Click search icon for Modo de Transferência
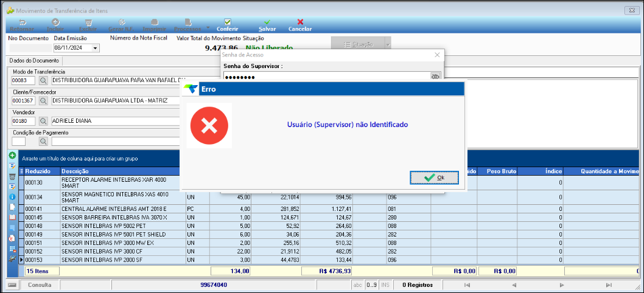The image size is (644, 293). click(44, 80)
